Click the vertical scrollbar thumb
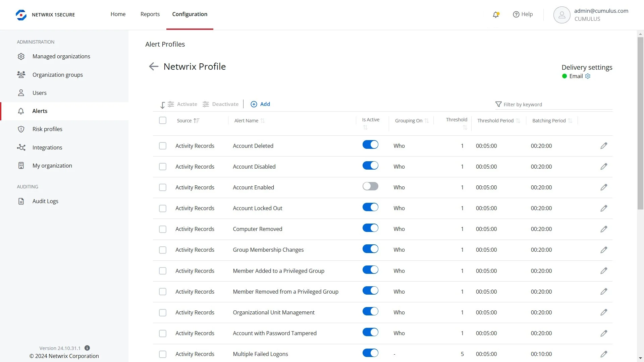Viewport: 644px width, 362px height. pyautogui.click(x=640, y=123)
